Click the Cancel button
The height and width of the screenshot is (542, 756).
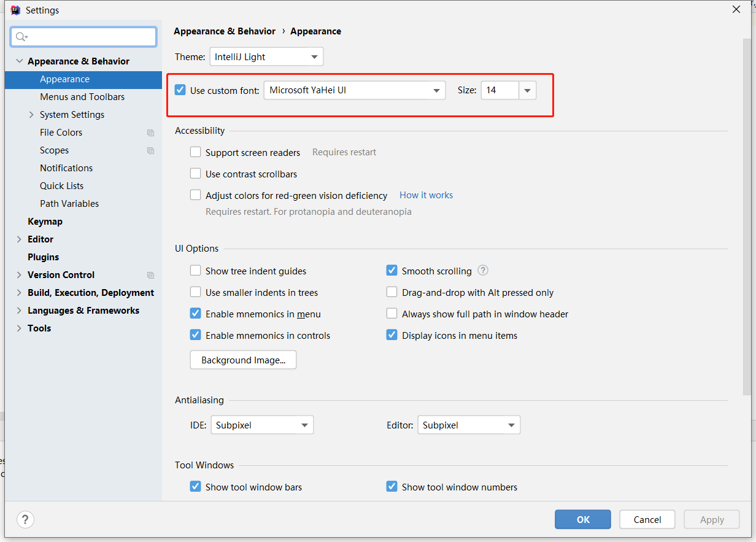[647, 519]
